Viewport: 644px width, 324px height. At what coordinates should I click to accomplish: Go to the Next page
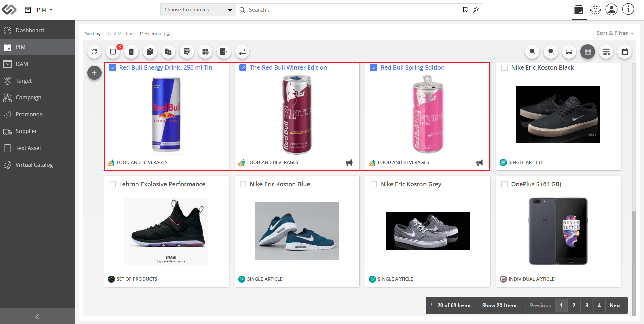coord(615,306)
